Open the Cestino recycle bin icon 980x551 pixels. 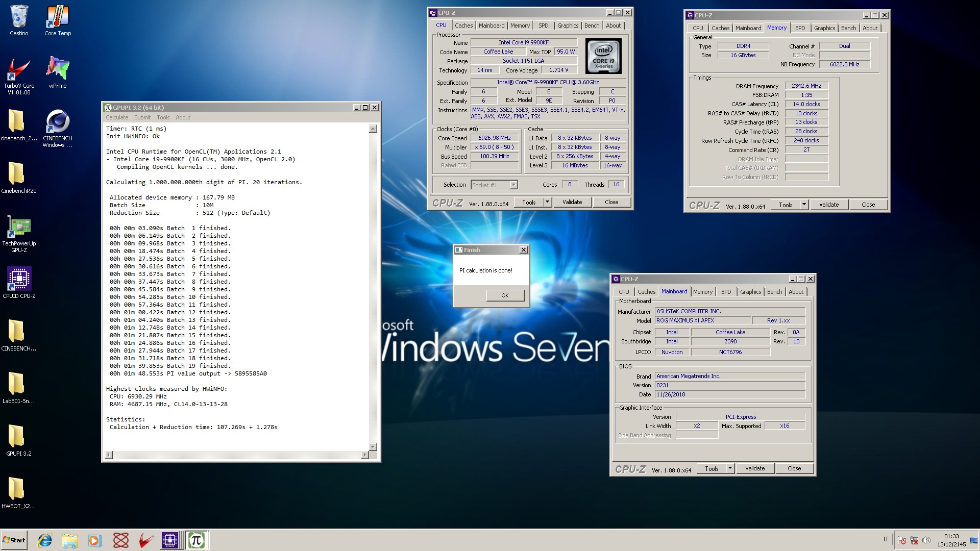click(x=19, y=20)
